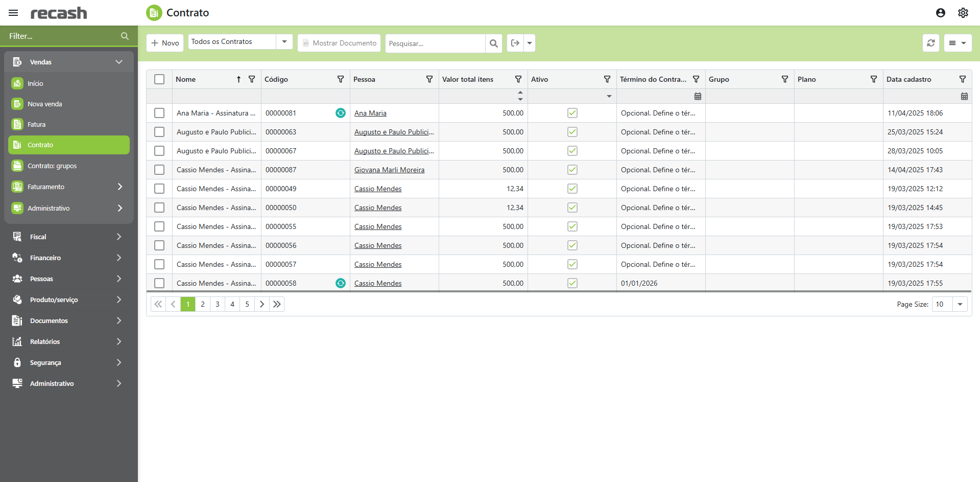The image size is (980, 482).
Task: Click the refresh grid icon
Action: [x=930, y=43]
